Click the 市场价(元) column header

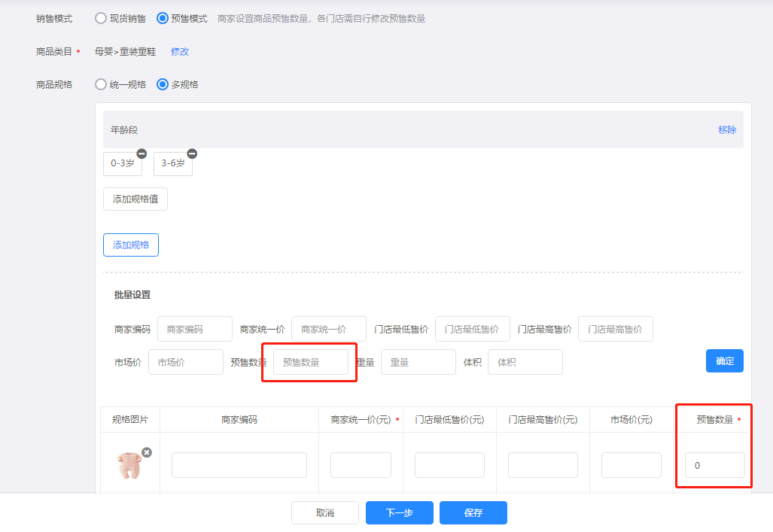click(631, 420)
